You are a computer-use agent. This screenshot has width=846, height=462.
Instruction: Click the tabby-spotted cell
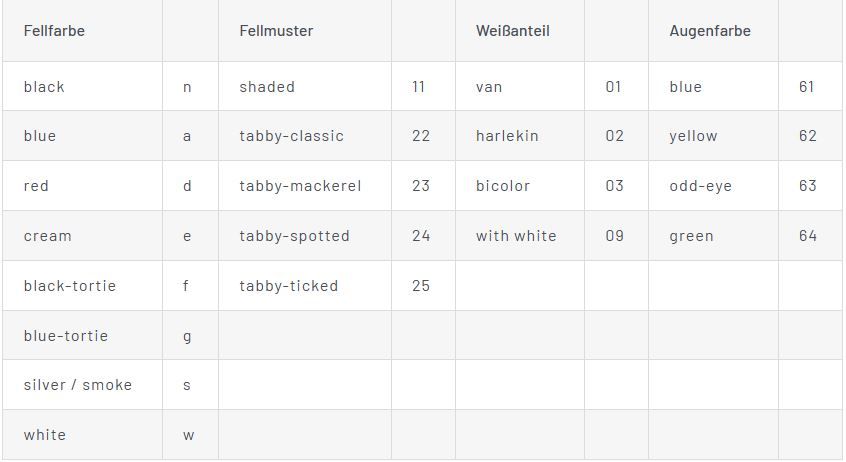[294, 236]
